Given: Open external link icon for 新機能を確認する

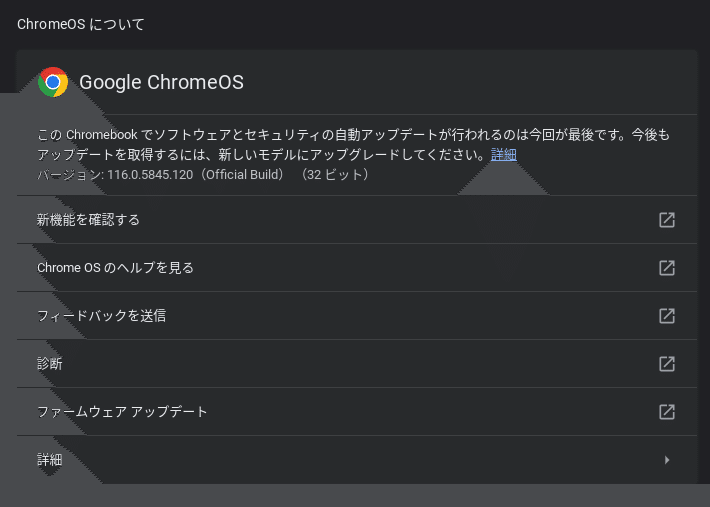Looking at the screenshot, I should [667, 220].
